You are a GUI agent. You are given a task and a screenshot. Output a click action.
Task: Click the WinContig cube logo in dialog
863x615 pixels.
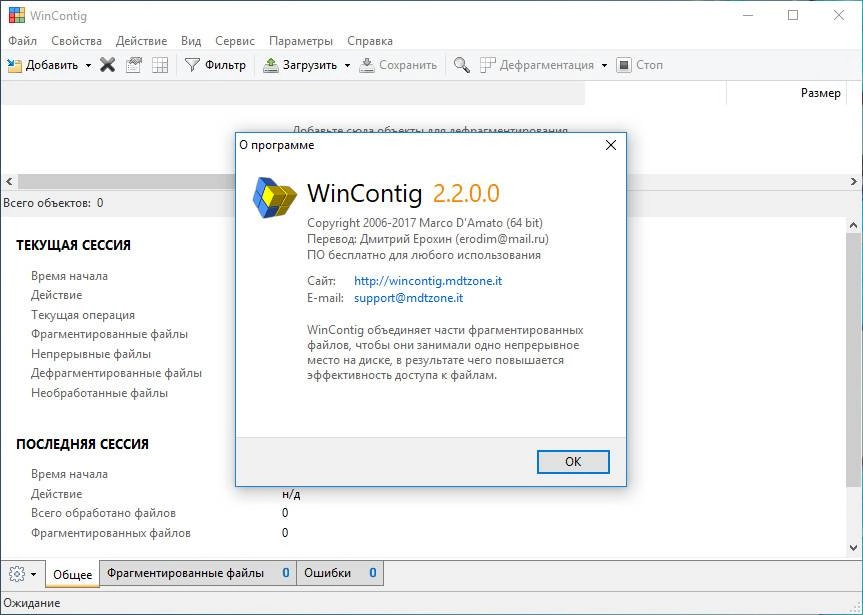tap(275, 197)
